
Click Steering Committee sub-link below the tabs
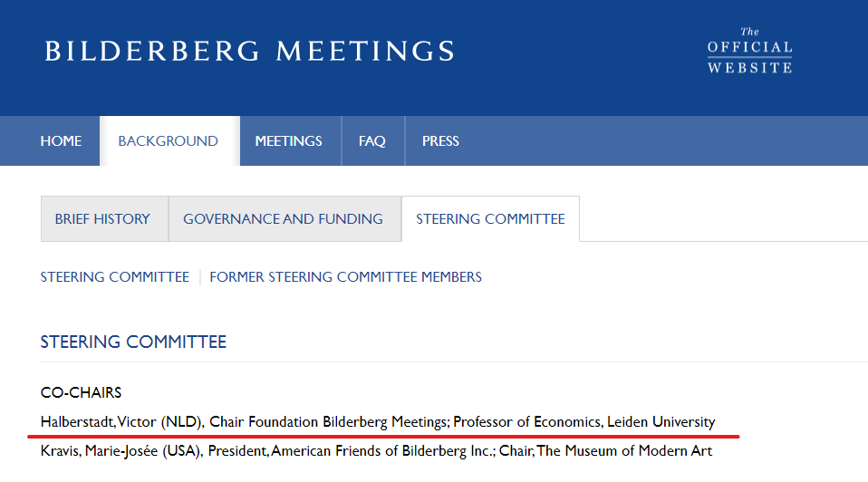pyautogui.click(x=114, y=277)
